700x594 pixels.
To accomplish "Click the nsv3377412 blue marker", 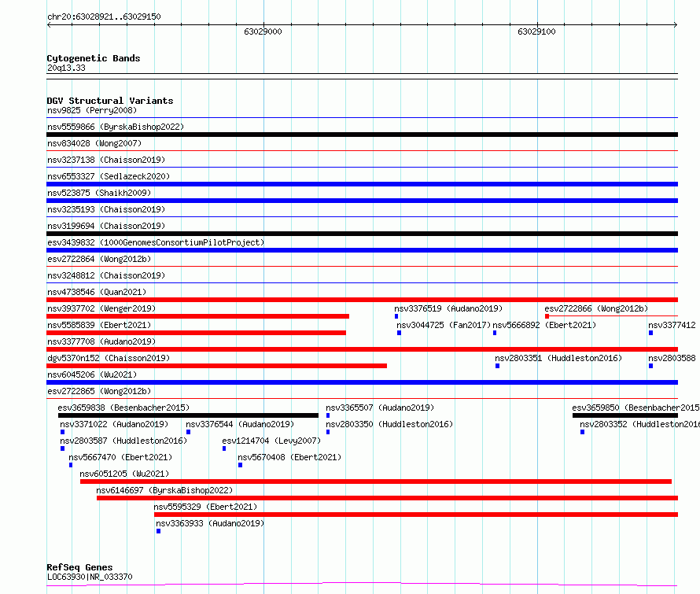I will [x=651, y=333].
